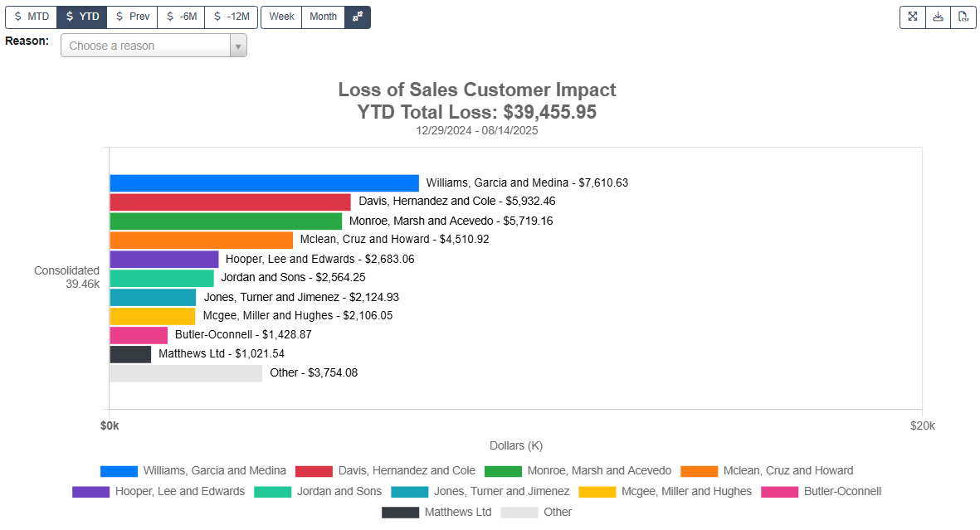
Task: Click the dropdown arrow on Choose a reason
Action: coord(239,45)
